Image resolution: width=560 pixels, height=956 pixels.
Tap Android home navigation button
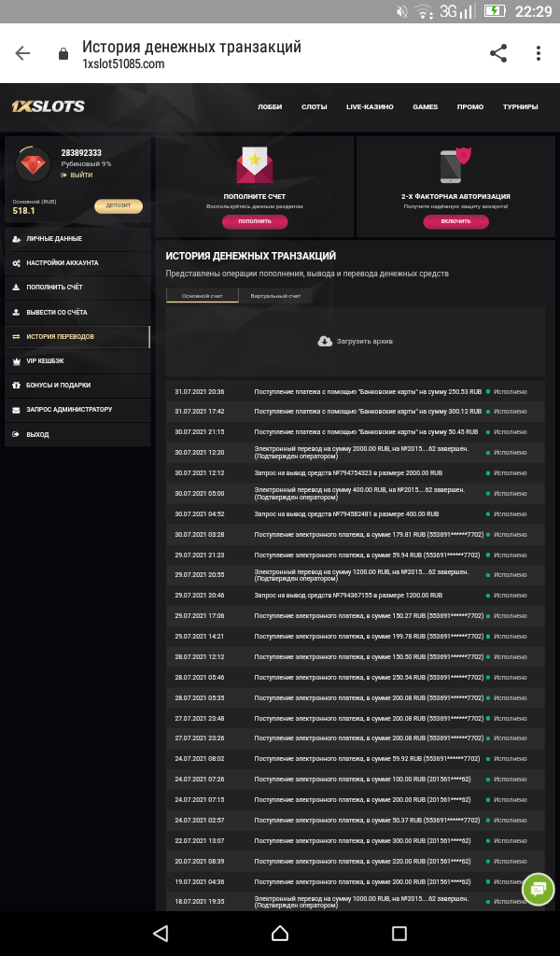click(x=280, y=934)
